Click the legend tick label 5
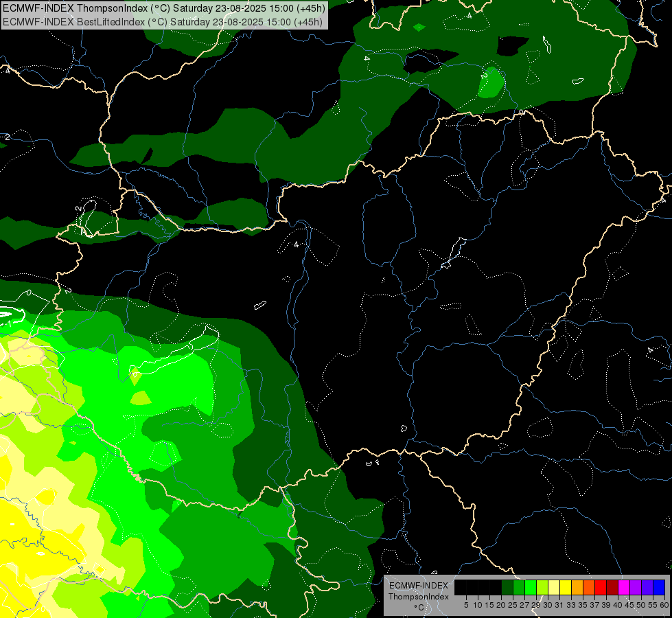Viewport: 672px width, 618px height. point(466,605)
